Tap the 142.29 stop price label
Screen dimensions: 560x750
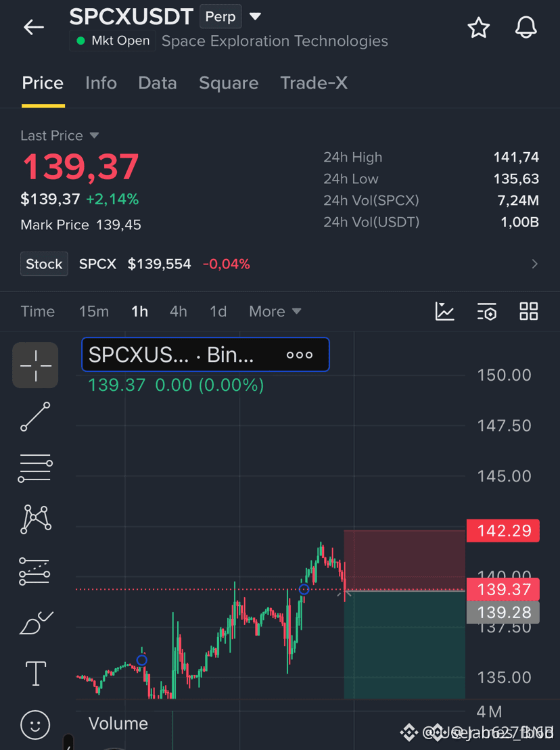[503, 530]
